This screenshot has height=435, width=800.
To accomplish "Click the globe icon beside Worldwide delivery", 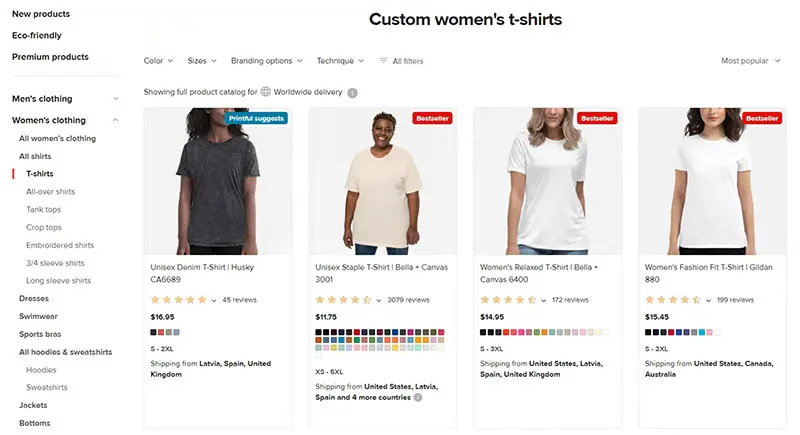I will 266,92.
